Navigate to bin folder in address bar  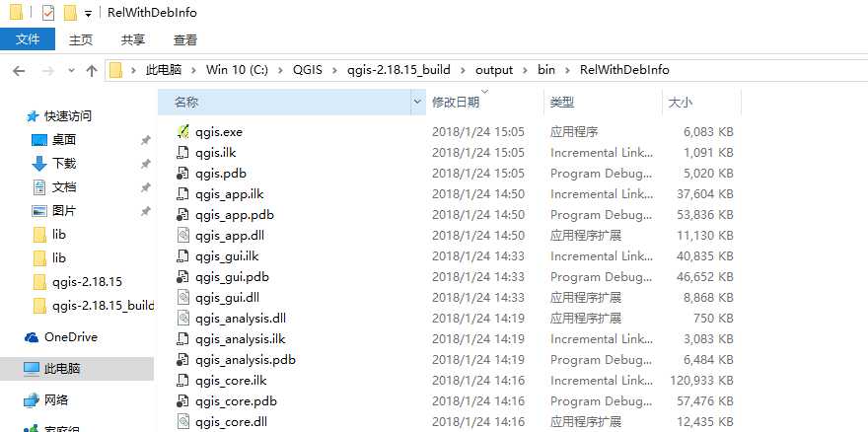coord(545,70)
